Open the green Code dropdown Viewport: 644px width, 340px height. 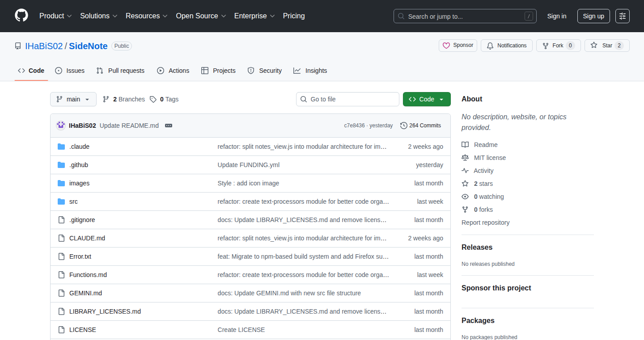click(x=427, y=99)
